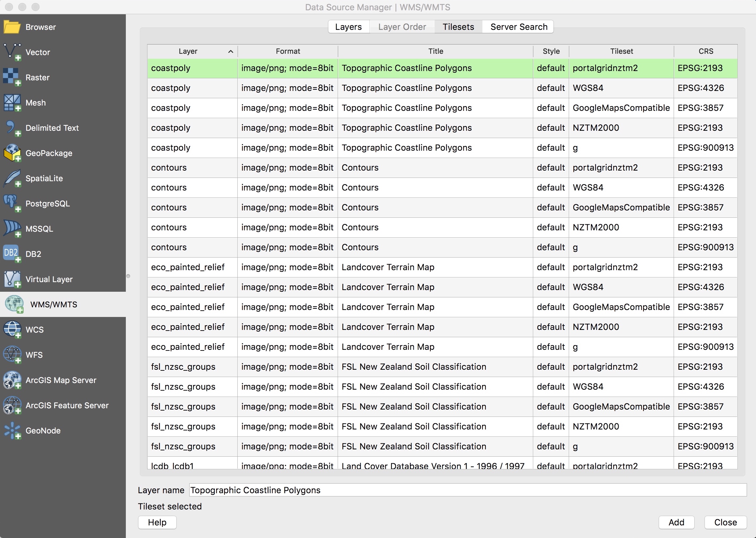Sort by the Format column header
Viewport: 756px width, 538px height.
coord(288,51)
